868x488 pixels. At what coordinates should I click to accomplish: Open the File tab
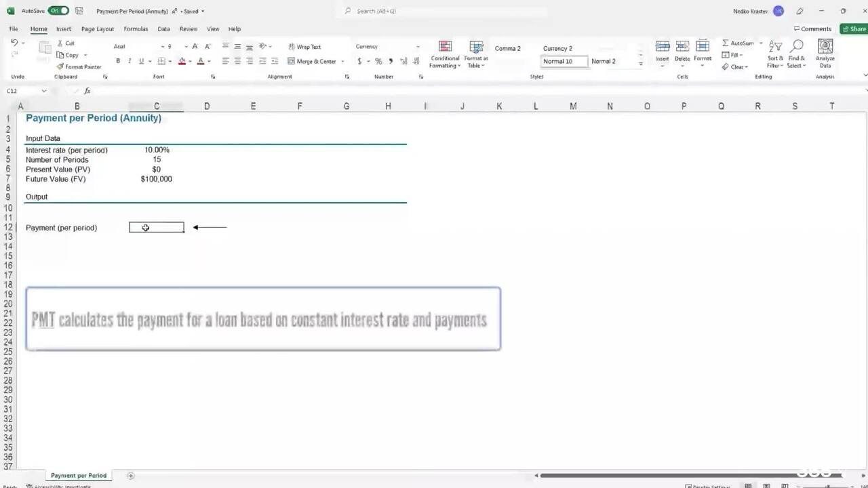point(14,29)
